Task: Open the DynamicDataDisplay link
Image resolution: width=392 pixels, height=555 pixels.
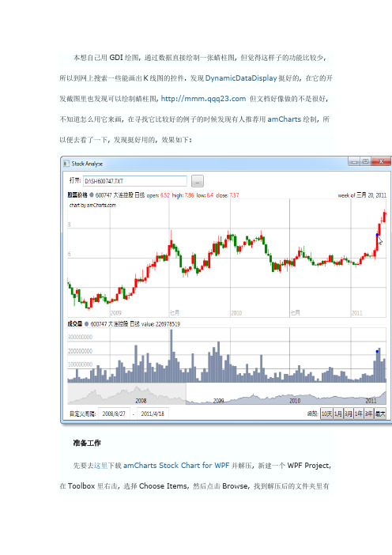Action: 241,78
